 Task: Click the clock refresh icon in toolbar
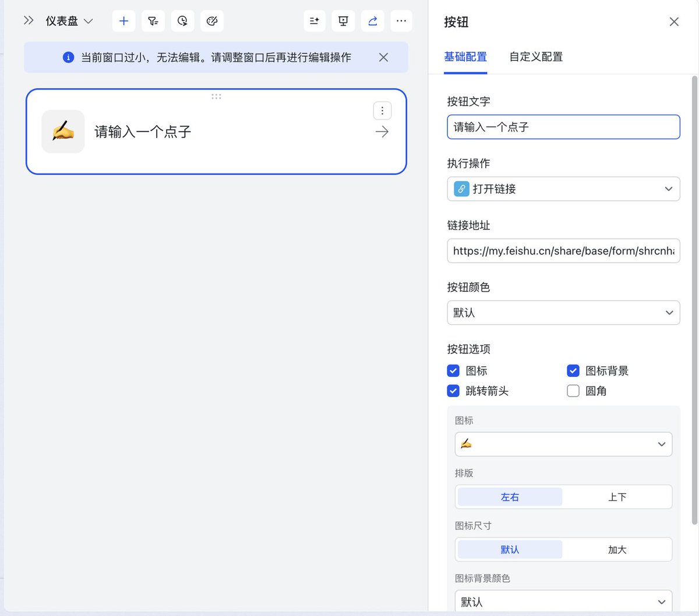[182, 21]
